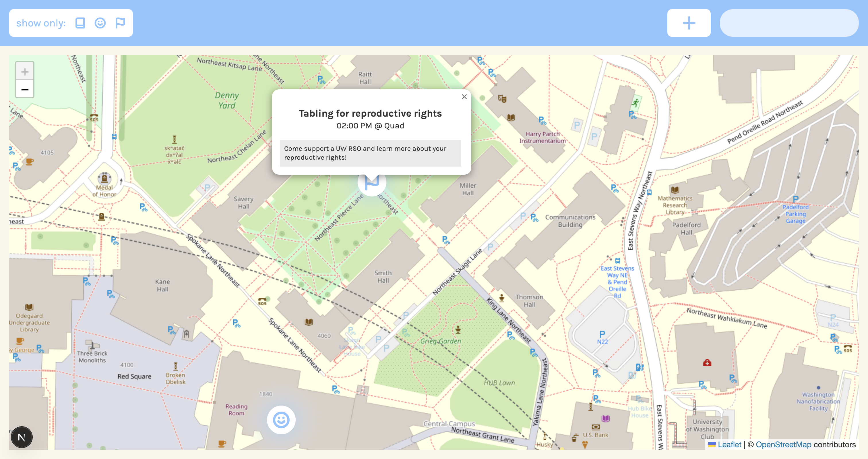
Task: Zoom out on the map
Action: (x=25, y=89)
